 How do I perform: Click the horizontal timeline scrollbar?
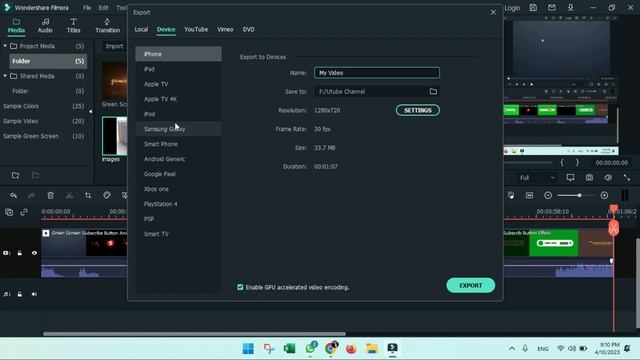tap(194, 333)
